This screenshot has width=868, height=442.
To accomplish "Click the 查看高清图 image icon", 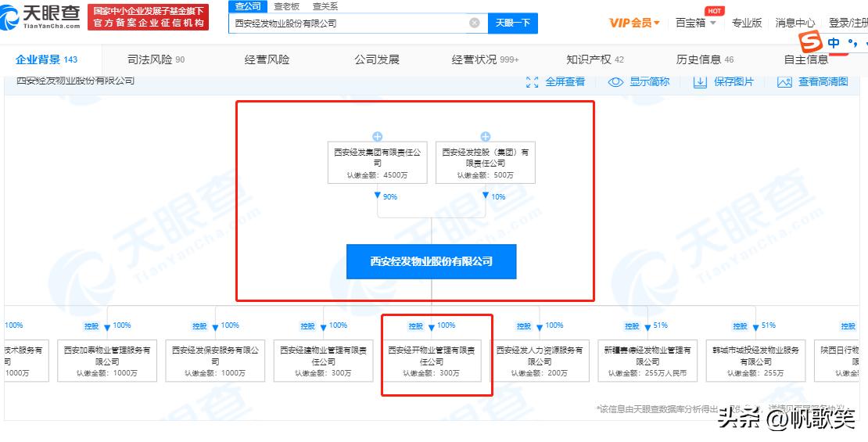I will pos(784,82).
